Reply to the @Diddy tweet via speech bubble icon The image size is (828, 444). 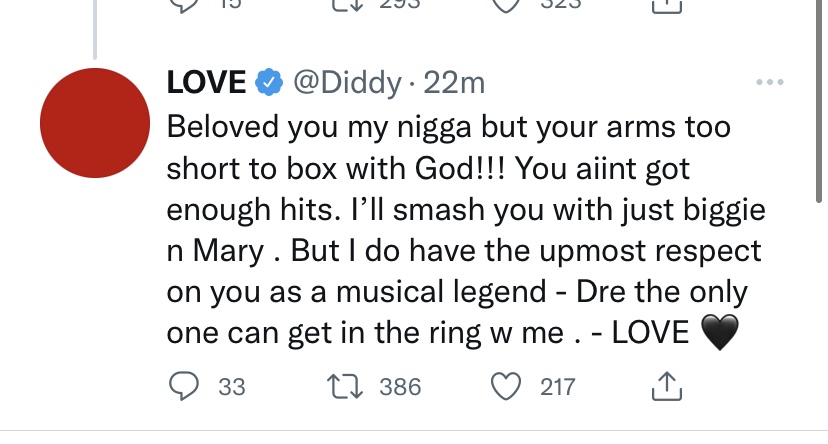pyautogui.click(x=184, y=386)
